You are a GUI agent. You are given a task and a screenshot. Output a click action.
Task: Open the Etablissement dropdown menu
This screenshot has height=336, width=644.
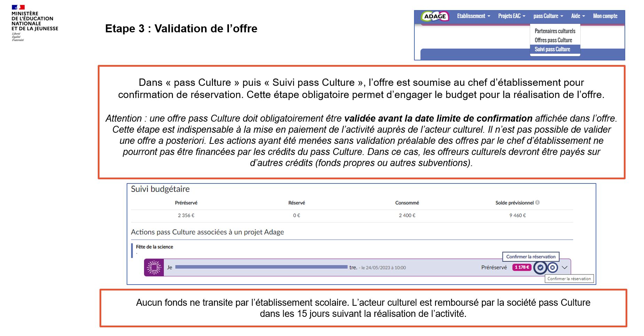tap(473, 16)
